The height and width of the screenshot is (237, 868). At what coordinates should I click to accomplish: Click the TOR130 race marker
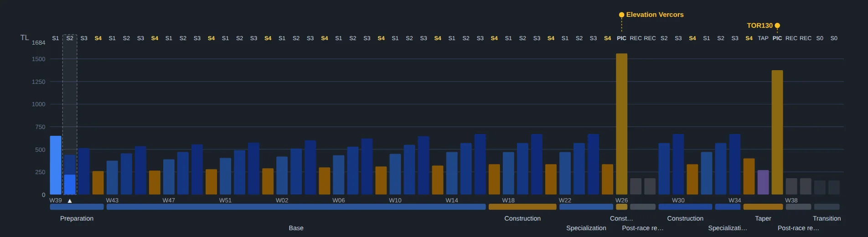777,26
